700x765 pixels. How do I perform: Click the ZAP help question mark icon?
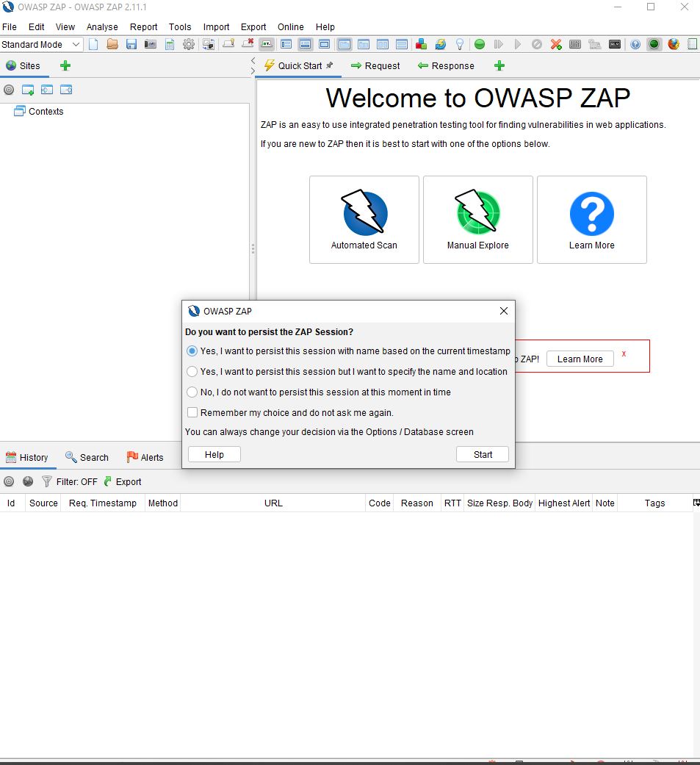coord(635,44)
